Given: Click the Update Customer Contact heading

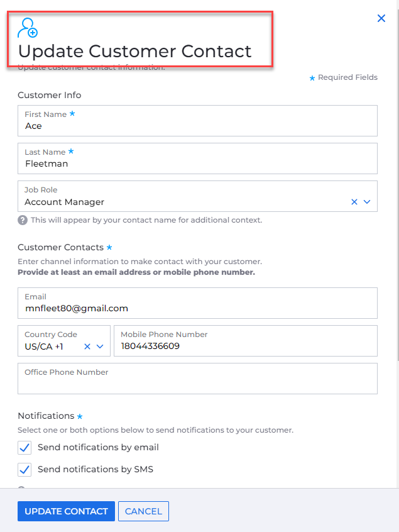Looking at the screenshot, I should pyautogui.click(x=134, y=51).
